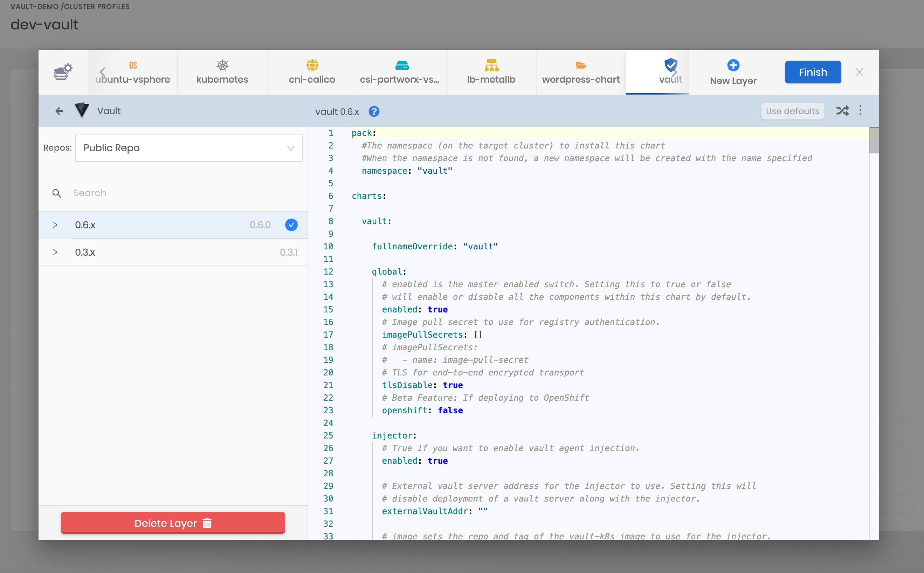Expand the 0.3.x version group
This screenshot has width=924, height=573.
tap(55, 252)
